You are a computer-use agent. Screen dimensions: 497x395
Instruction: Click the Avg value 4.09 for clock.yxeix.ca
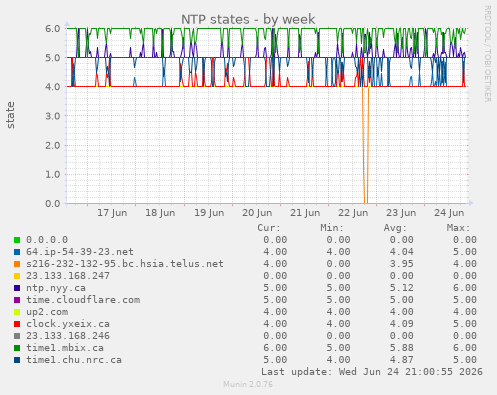coord(401,324)
